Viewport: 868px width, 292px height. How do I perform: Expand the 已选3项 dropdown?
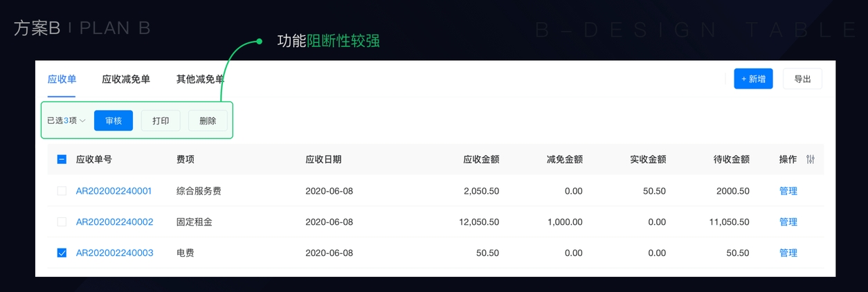pos(66,120)
